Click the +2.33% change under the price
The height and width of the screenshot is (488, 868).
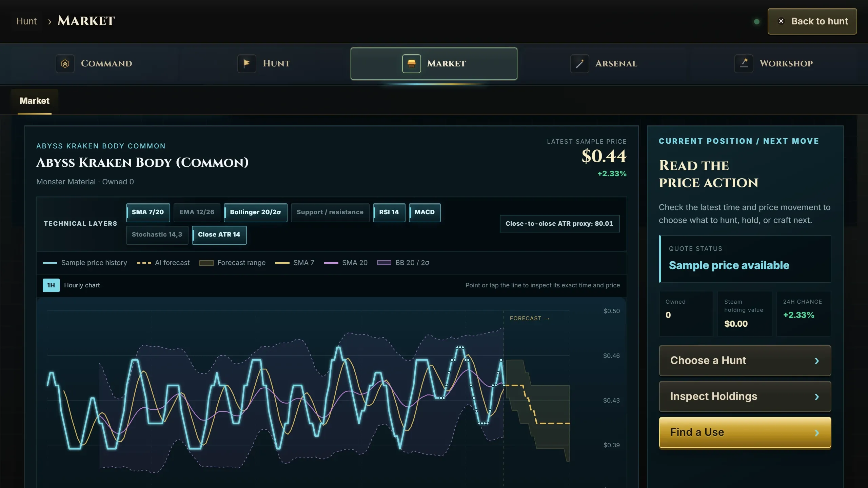tap(612, 174)
